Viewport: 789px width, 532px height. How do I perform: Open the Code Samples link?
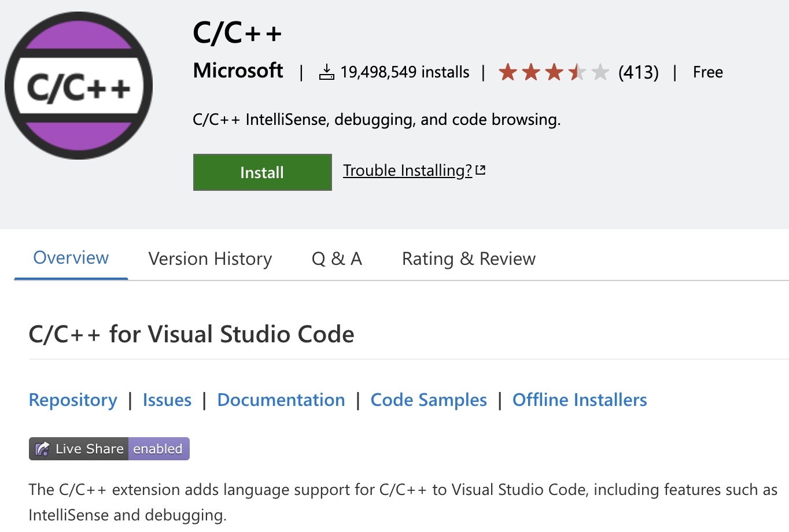(x=429, y=400)
